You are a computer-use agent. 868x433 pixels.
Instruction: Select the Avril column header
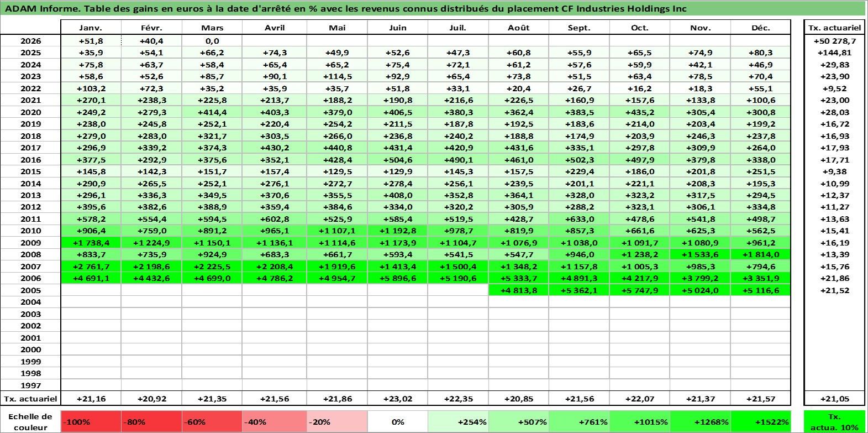pos(275,28)
